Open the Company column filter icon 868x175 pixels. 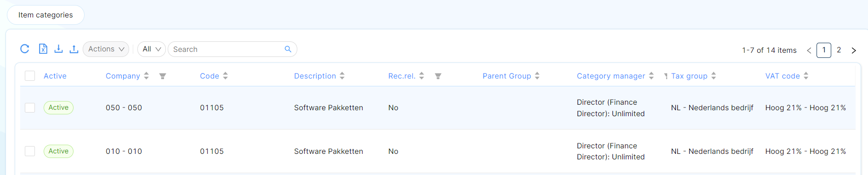pyautogui.click(x=163, y=76)
